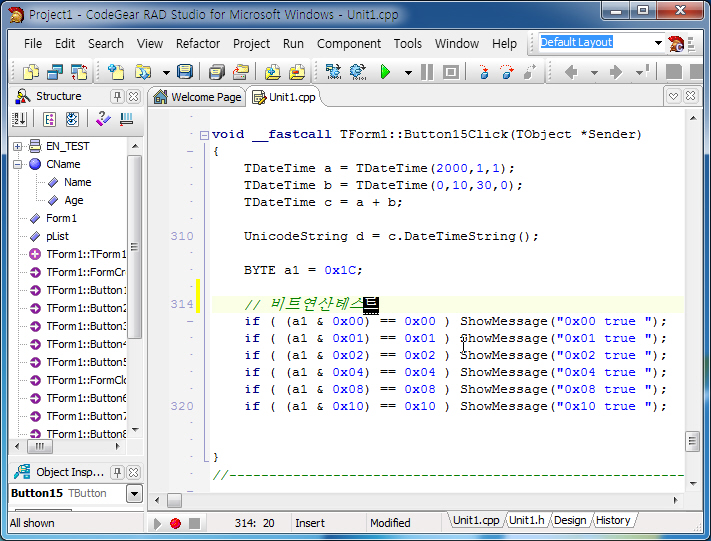Switch to the Design view tab
This screenshot has height=541, width=711.
pos(569,520)
